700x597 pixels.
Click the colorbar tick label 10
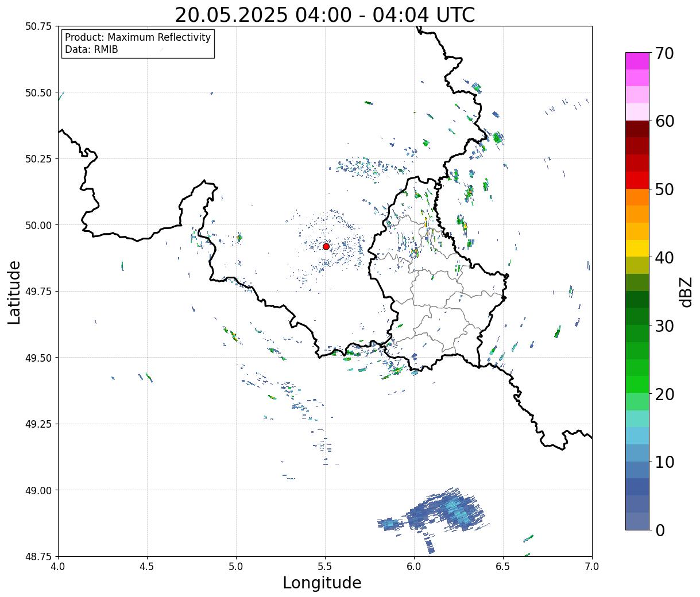coord(664,462)
